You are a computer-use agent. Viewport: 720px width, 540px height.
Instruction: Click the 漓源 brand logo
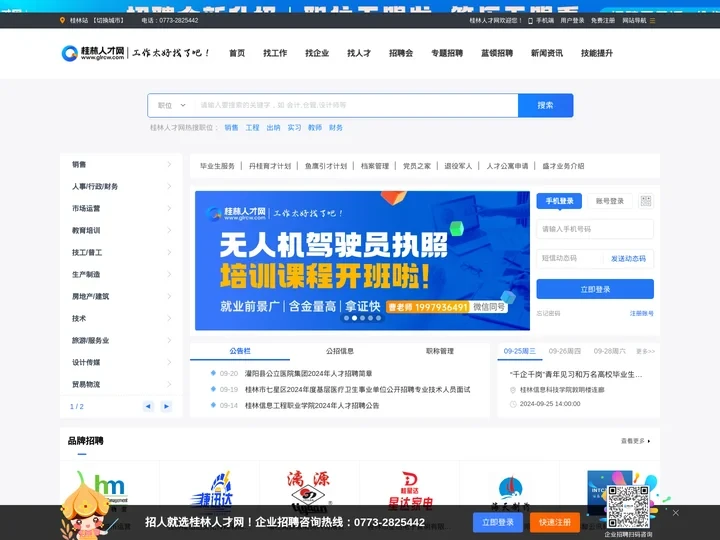pos(309,489)
